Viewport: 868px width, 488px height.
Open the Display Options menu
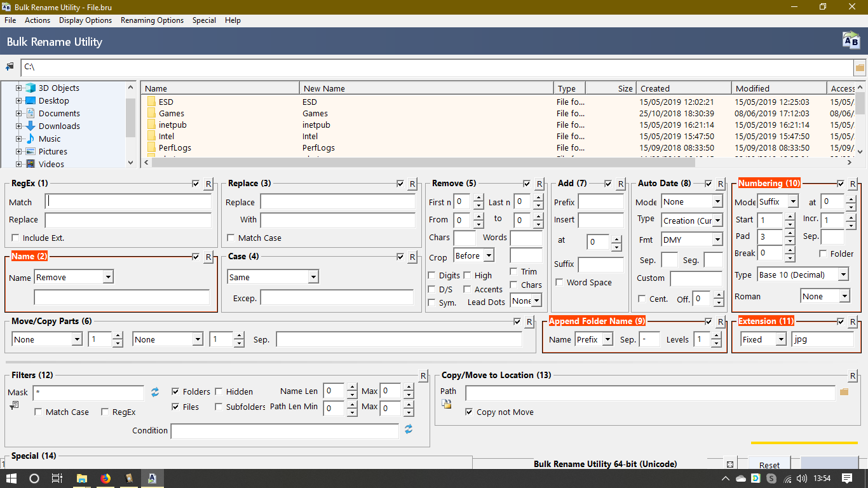click(85, 20)
